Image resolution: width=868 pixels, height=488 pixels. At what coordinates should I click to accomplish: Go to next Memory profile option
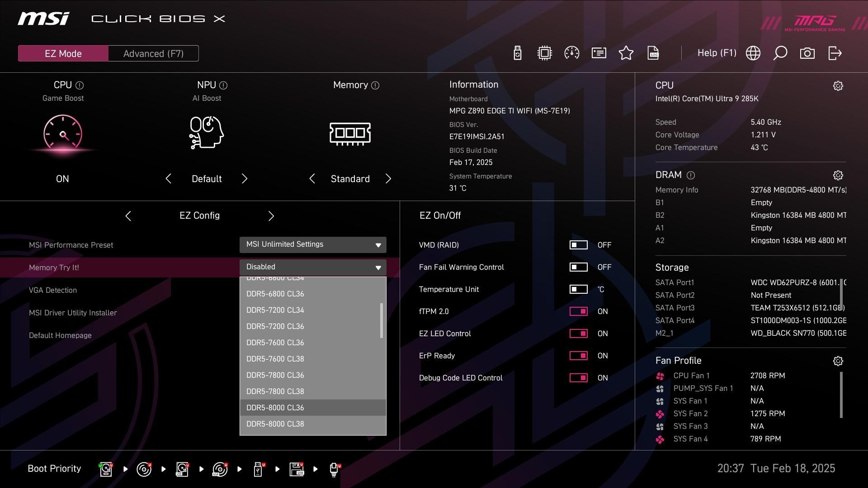[x=388, y=179]
